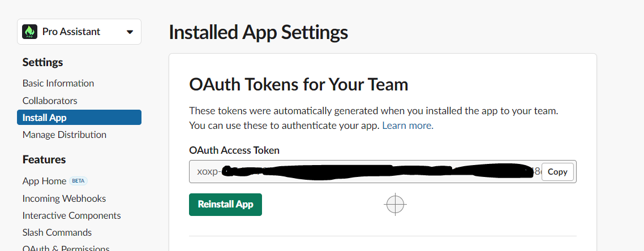Click the OAuth Tokens for Your Team heading
This screenshot has height=251, width=644.
click(x=298, y=84)
